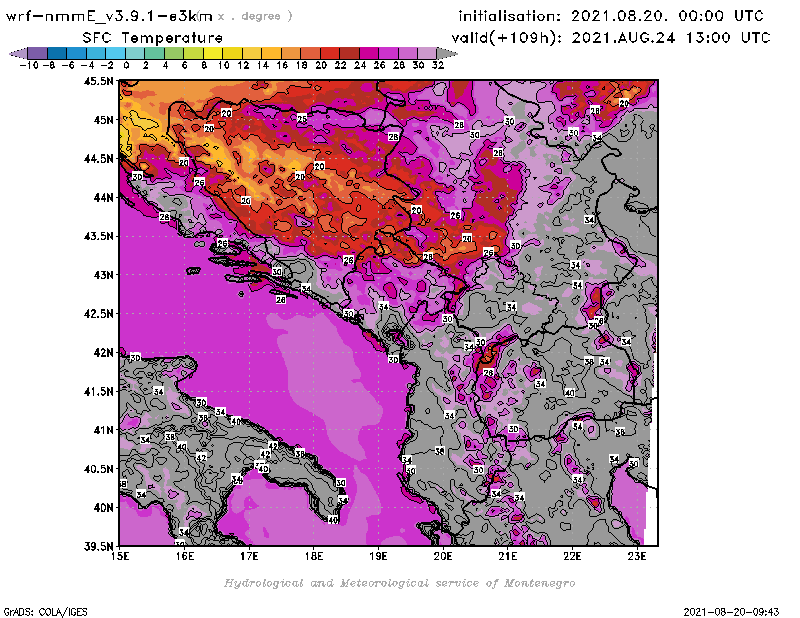Click the light cyan legend swatch between 0 and 2

[135, 53]
